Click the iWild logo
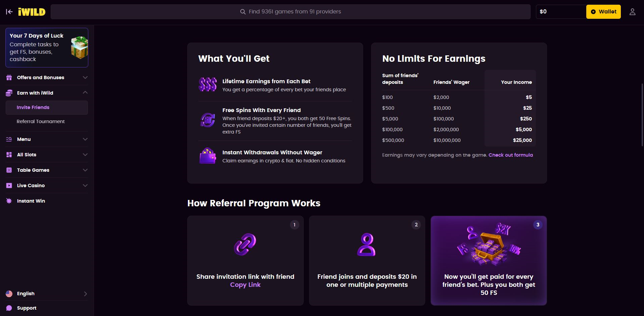This screenshot has width=644, height=316. 32,12
